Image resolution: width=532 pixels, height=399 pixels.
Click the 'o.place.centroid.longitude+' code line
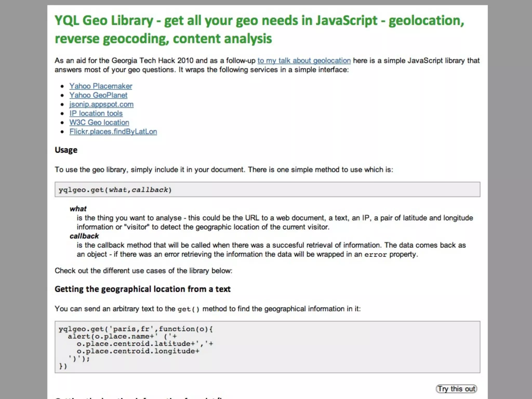click(x=138, y=351)
